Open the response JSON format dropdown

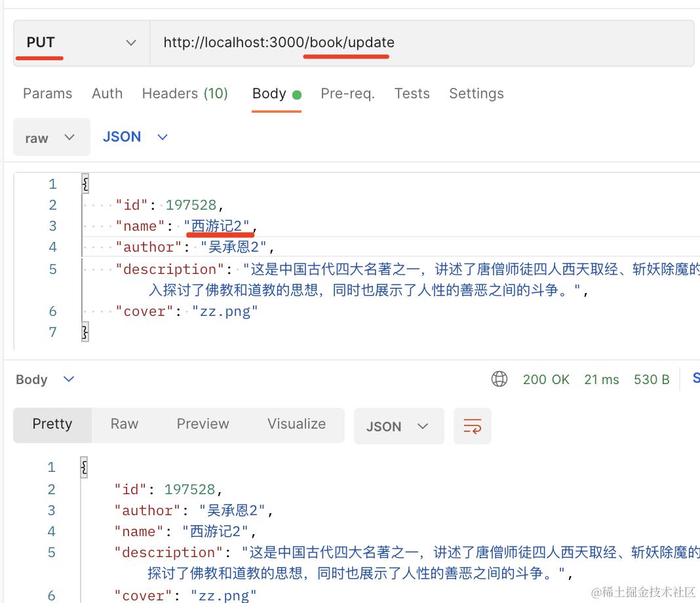click(x=398, y=427)
